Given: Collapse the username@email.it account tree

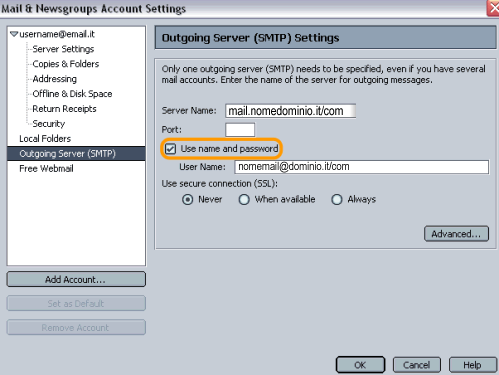Looking at the screenshot, I should coord(14,34).
